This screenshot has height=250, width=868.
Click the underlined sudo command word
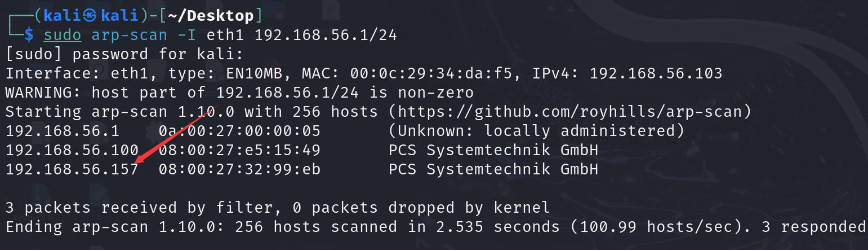click(x=63, y=35)
